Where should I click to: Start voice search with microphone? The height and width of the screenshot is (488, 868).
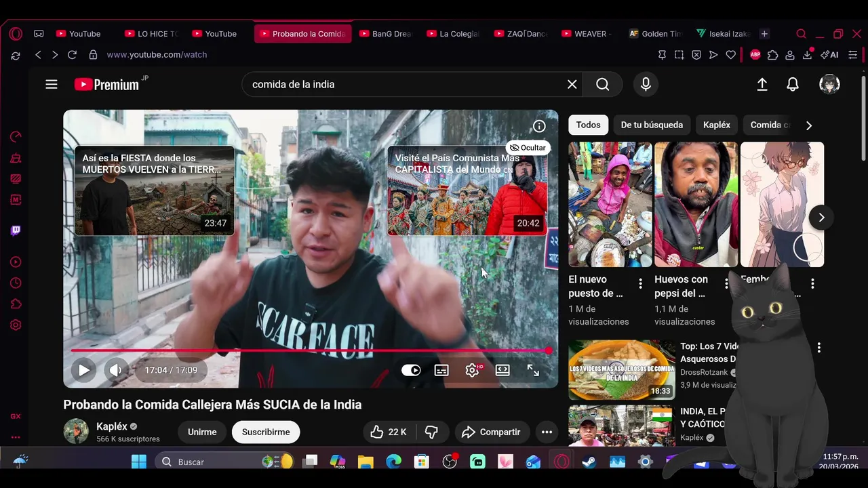[x=646, y=84]
